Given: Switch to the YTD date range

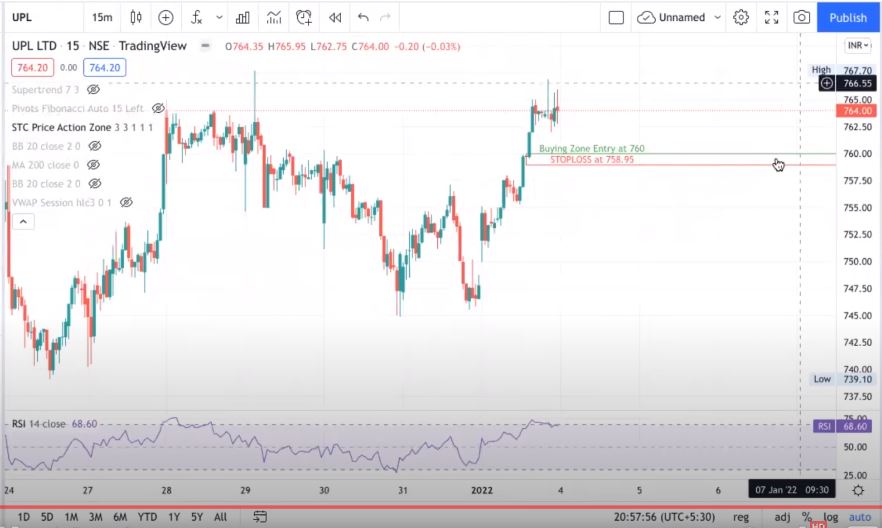Looking at the screenshot, I should point(147,517).
